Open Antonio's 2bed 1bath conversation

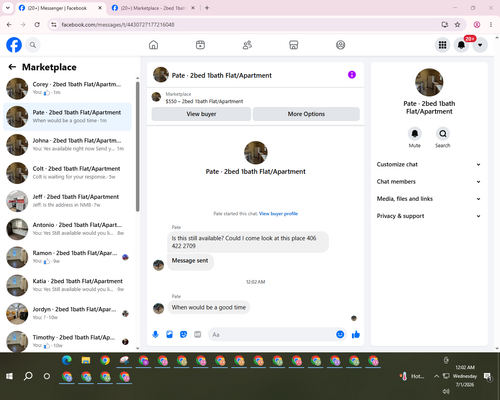[x=67, y=229]
